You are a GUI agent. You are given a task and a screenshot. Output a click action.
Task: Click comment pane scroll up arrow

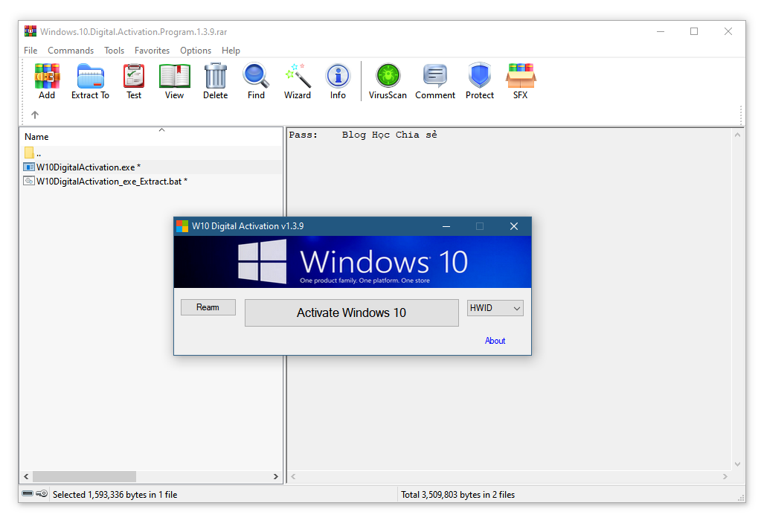[x=737, y=135]
